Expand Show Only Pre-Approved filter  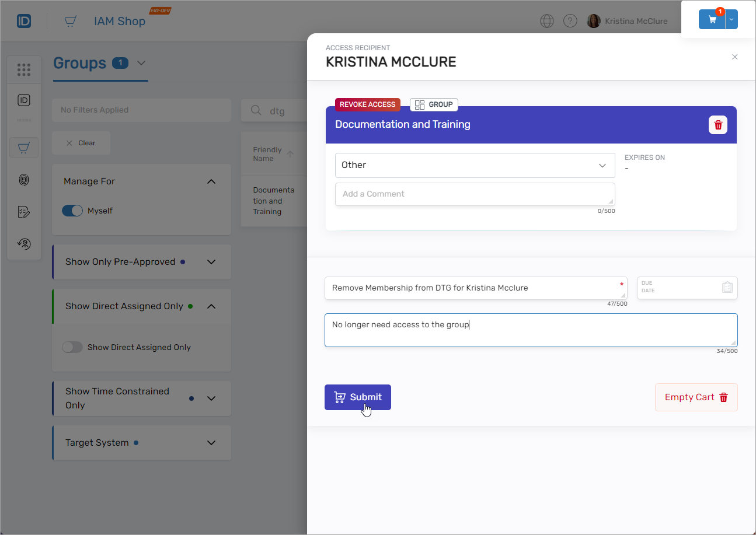coord(211,262)
